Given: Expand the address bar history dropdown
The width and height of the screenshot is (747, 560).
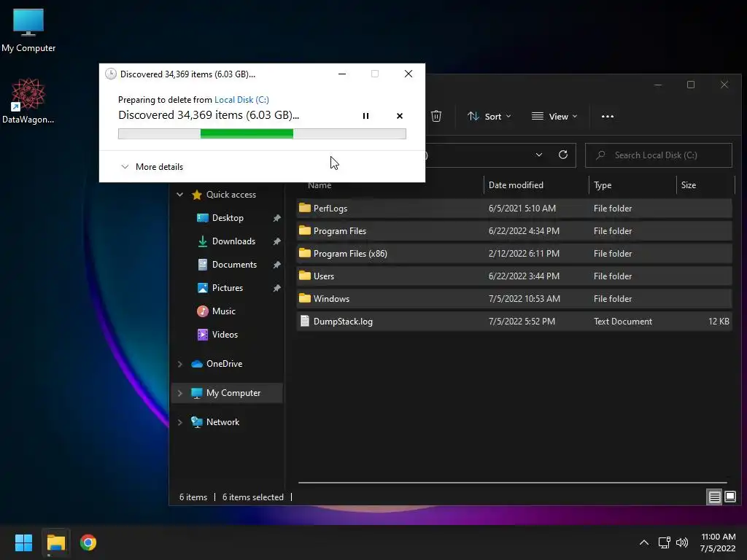Looking at the screenshot, I should click(539, 155).
